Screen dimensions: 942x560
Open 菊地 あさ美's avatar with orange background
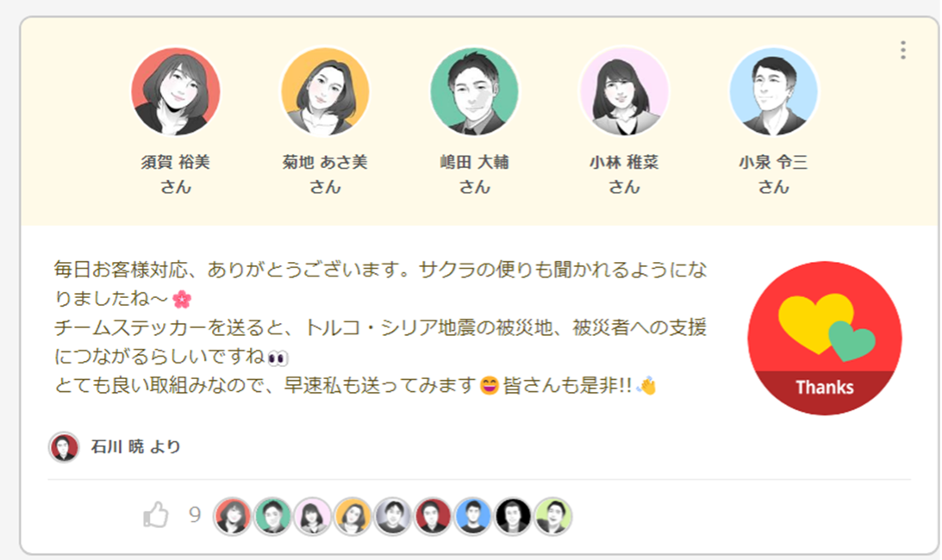pyautogui.click(x=325, y=91)
